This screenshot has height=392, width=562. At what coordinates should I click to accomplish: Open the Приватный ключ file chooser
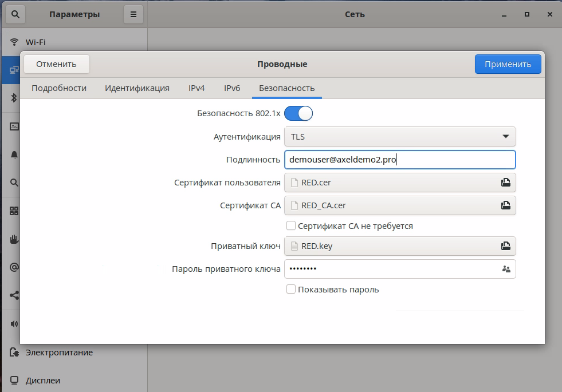(390, 246)
